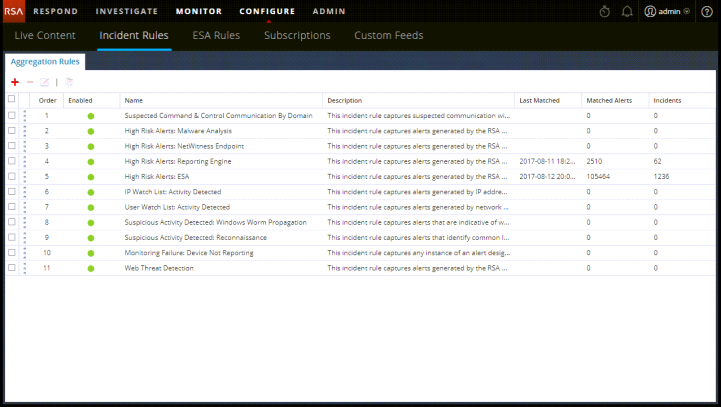The height and width of the screenshot is (407, 721).
Task: Open the stopwatch jobs icon
Action: tap(605, 11)
